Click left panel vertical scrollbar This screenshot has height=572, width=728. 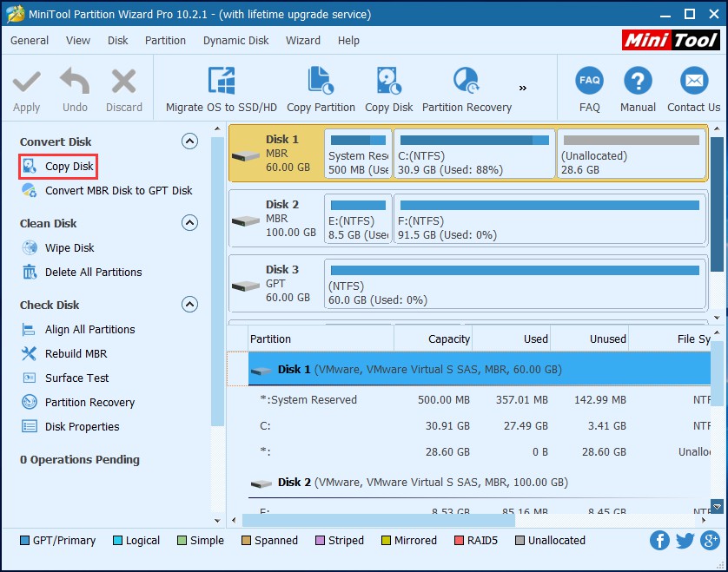(217, 281)
